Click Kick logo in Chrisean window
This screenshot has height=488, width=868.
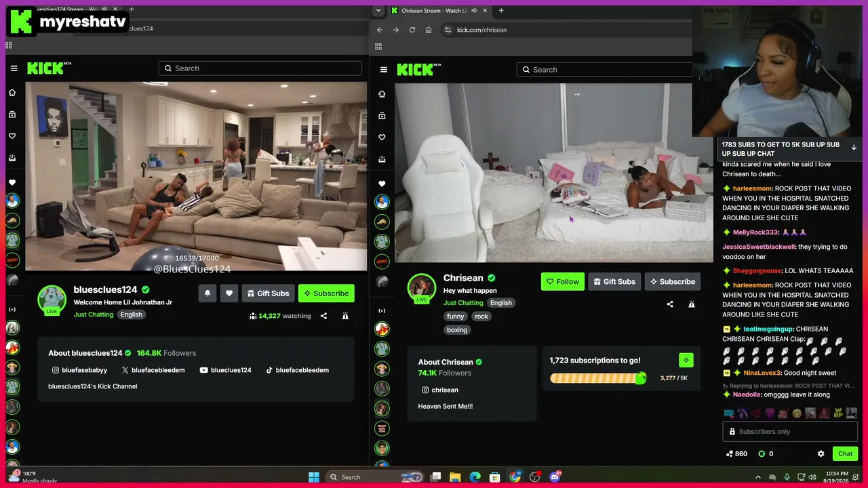419,69
